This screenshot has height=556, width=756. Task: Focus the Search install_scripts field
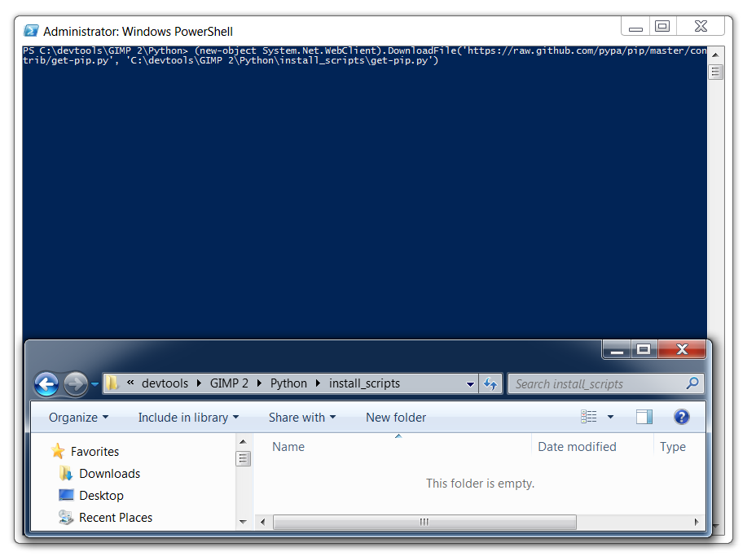click(x=606, y=384)
